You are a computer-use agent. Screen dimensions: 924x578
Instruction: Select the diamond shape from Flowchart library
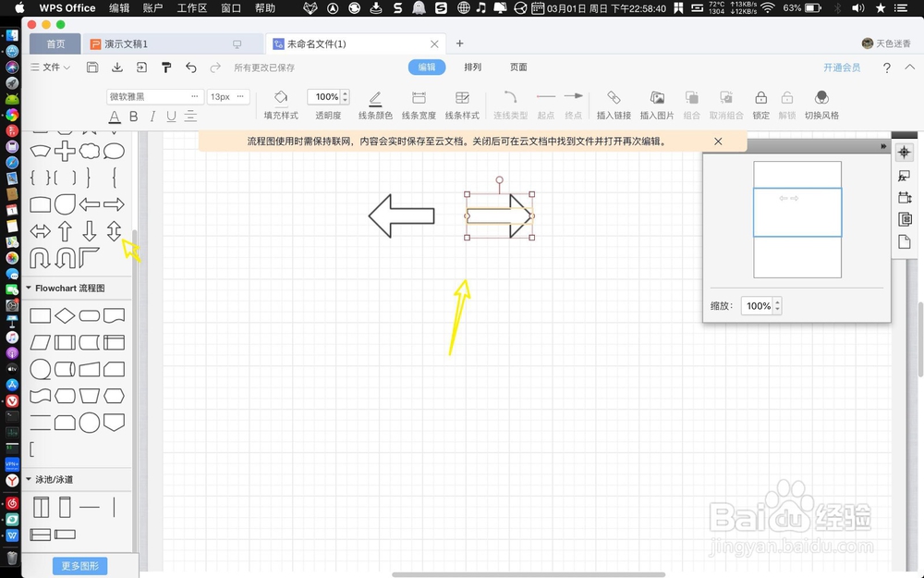pos(65,314)
